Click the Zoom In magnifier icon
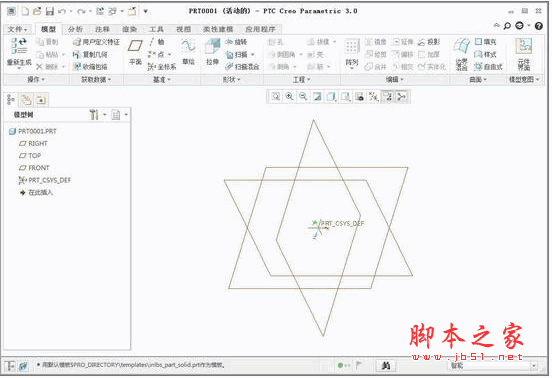 pos(289,96)
